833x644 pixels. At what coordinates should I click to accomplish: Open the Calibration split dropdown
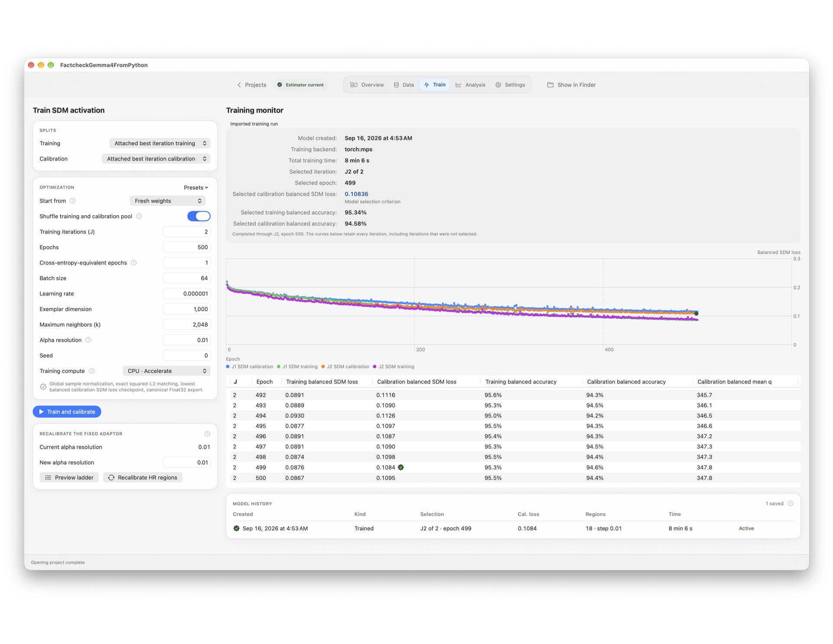click(x=156, y=159)
